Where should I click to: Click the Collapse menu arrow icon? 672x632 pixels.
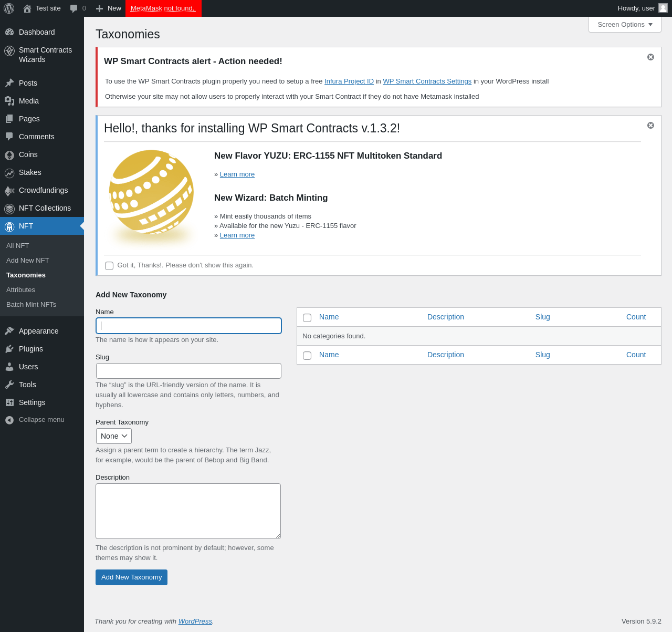(9, 420)
